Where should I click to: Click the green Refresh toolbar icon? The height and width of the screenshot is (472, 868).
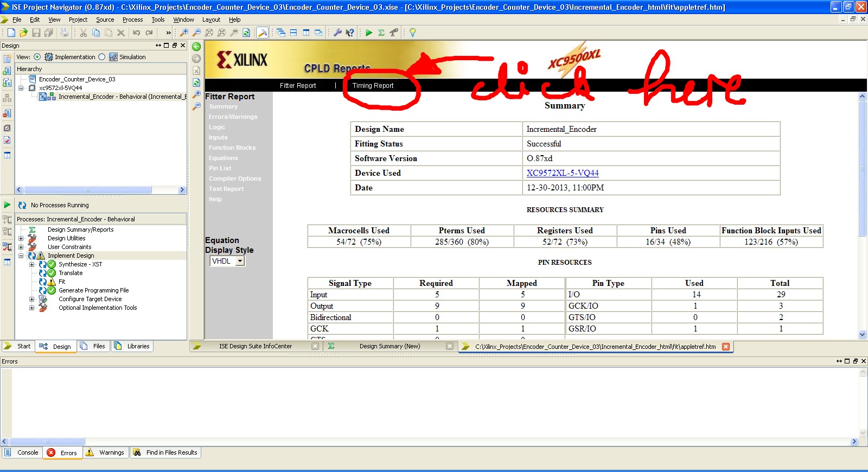click(x=246, y=33)
